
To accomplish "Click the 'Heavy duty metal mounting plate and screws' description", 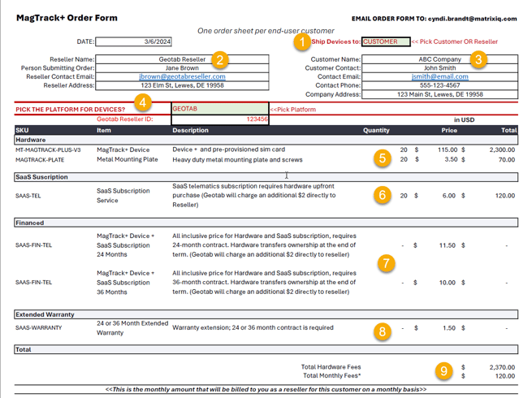I will (237, 159).
